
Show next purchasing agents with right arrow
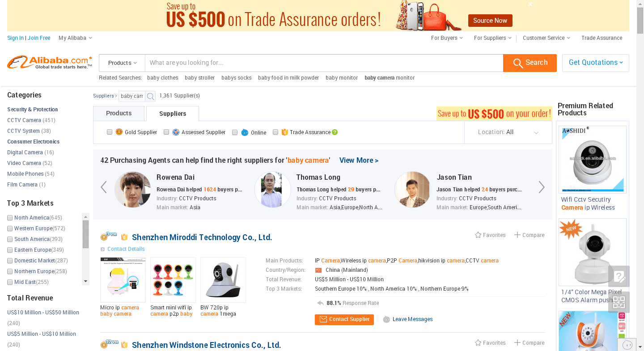[x=542, y=187]
